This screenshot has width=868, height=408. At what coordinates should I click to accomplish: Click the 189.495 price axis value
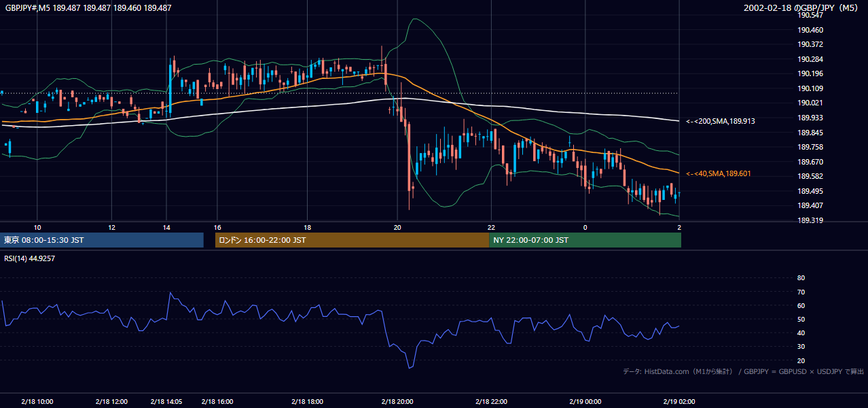click(x=810, y=191)
